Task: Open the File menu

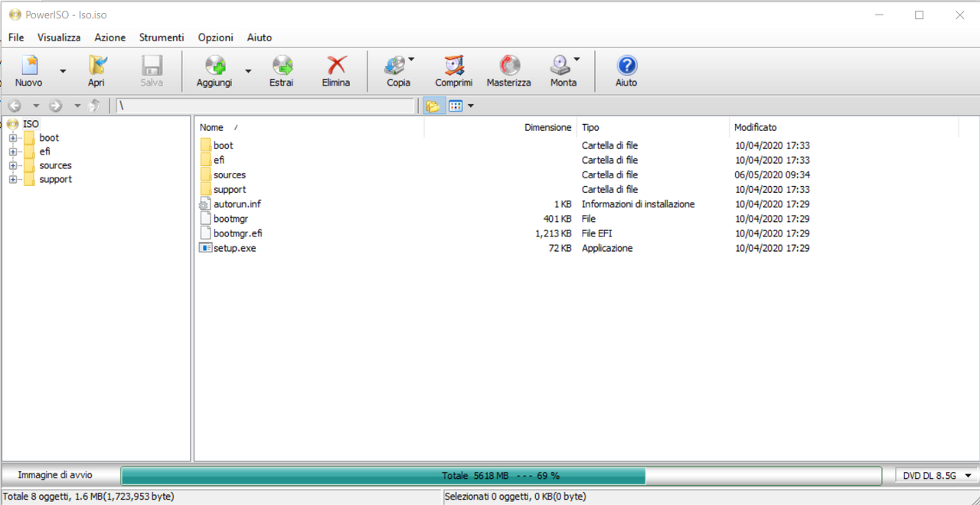Action: (x=16, y=37)
